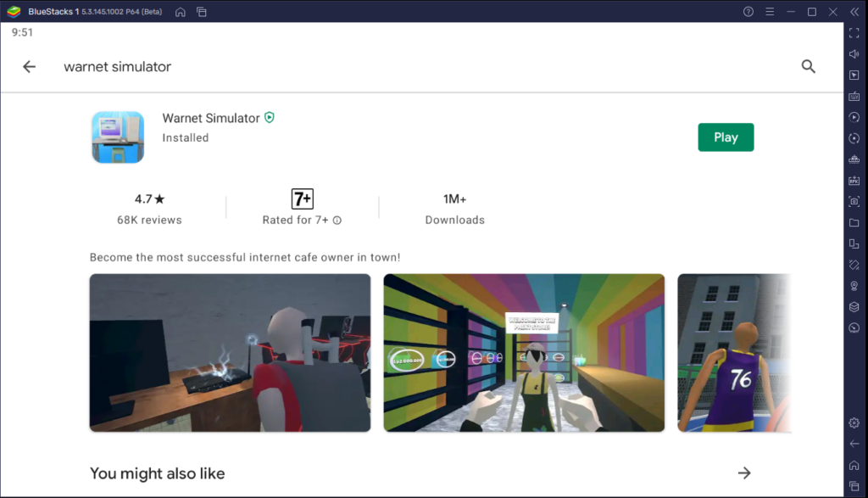868x498 pixels.
Task: Go back using the search bar arrow
Action: (30, 66)
